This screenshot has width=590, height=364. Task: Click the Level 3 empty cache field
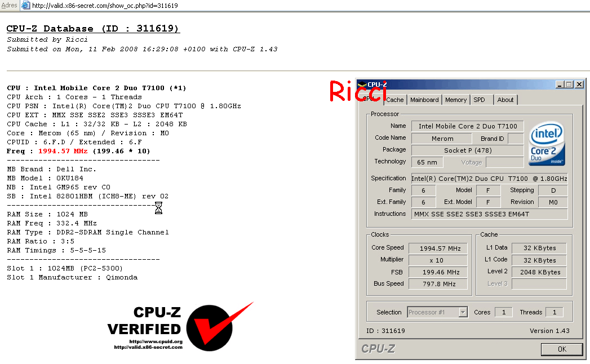point(539,284)
